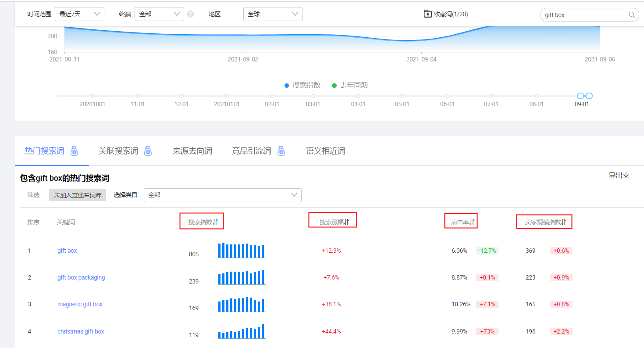
Task: Click timeline marker 04-01
Action: [358, 96]
